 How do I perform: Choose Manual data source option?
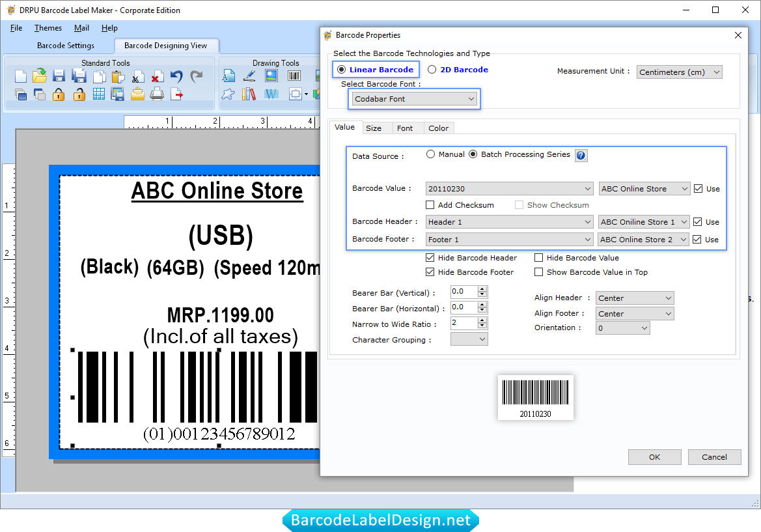[430, 154]
